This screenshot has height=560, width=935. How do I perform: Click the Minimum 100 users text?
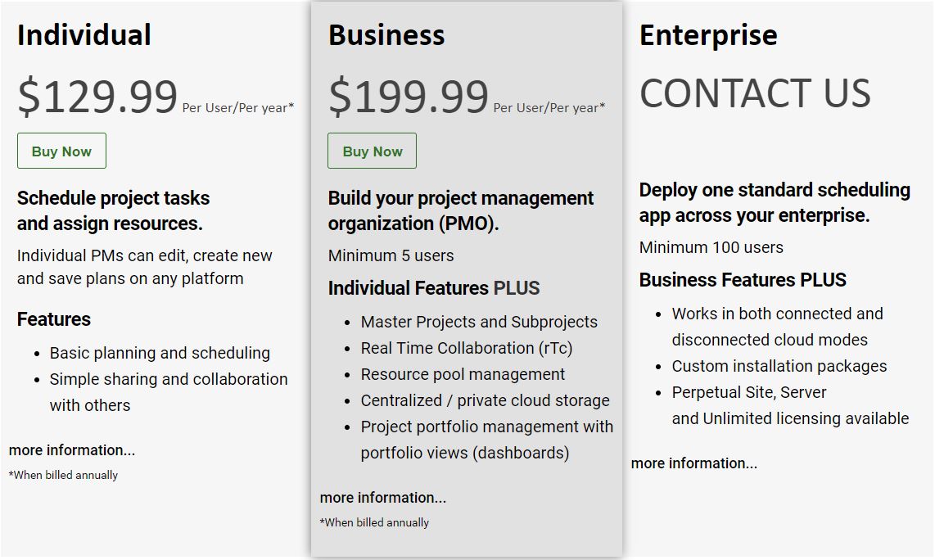(711, 247)
